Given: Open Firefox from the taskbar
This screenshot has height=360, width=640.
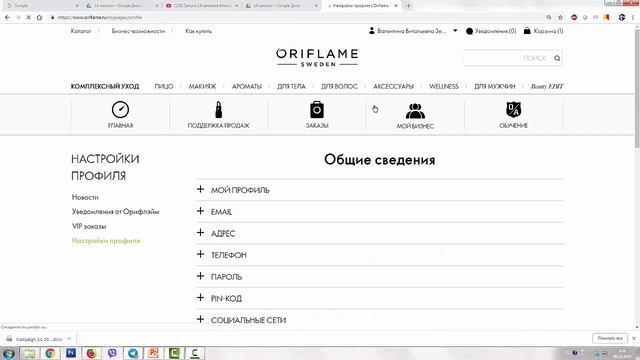Looking at the screenshot, I should pyautogui.click(x=91, y=353).
